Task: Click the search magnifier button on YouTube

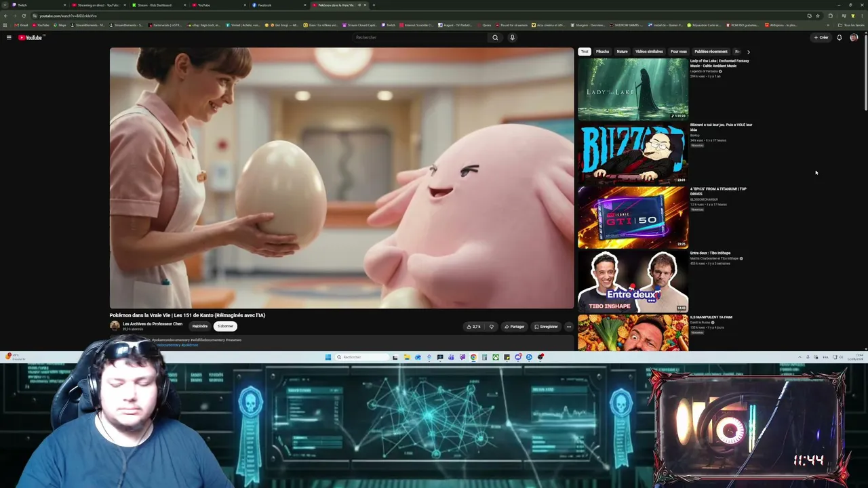Action: pos(495,38)
